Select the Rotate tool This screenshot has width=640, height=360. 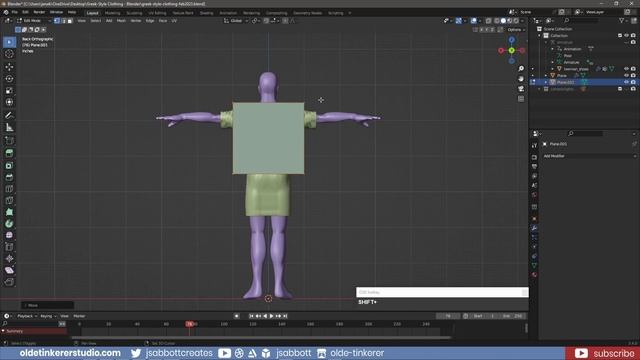(x=9, y=78)
